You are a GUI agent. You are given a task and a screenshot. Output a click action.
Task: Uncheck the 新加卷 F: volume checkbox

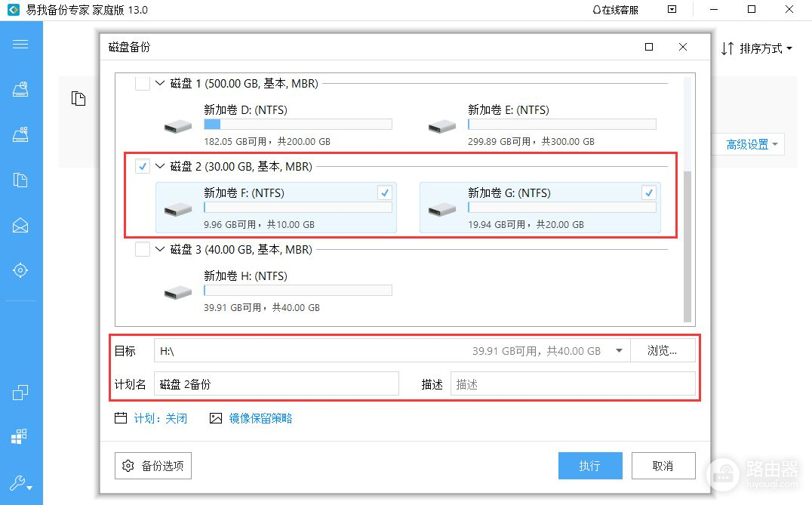385,193
